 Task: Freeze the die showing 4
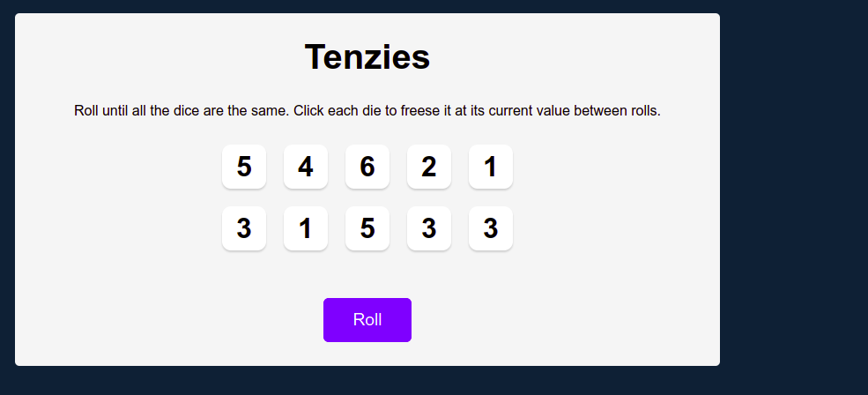(306, 167)
